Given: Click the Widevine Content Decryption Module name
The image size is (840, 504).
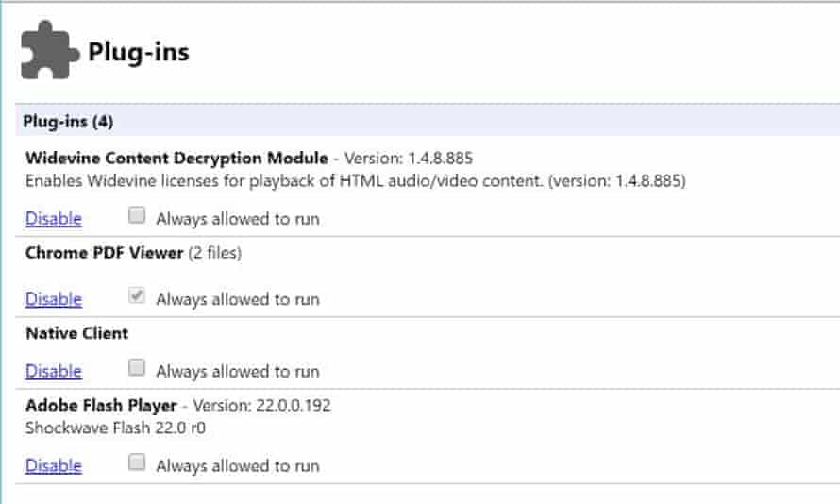Looking at the screenshot, I should coord(176,158).
